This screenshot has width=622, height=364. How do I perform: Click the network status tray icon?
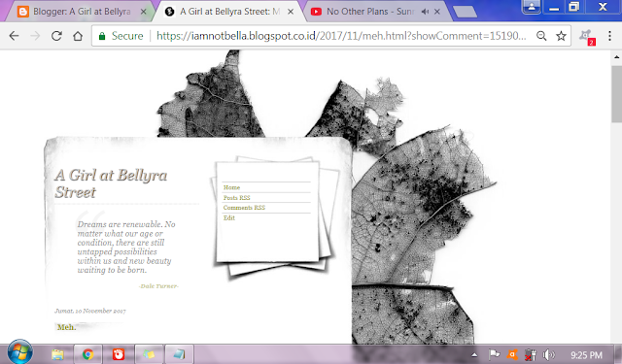tap(531, 355)
